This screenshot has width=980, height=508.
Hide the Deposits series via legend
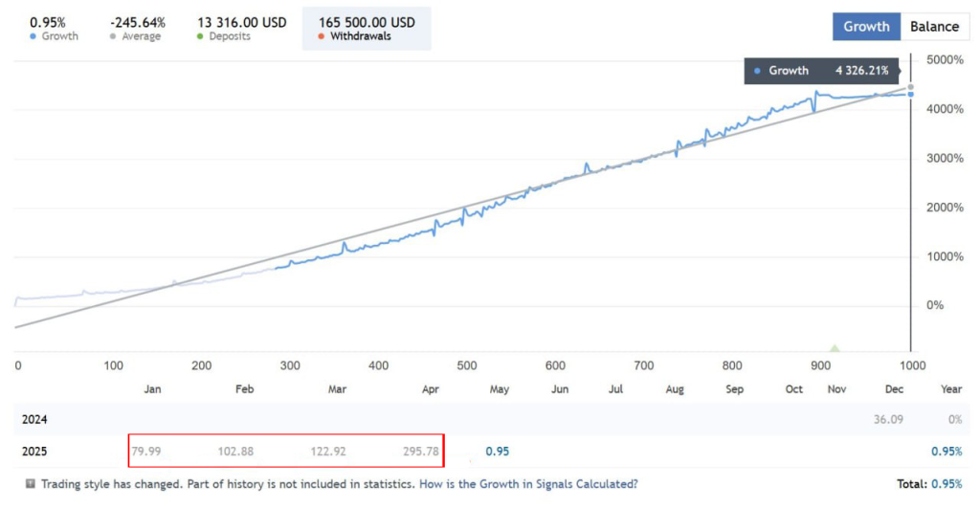point(201,36)
